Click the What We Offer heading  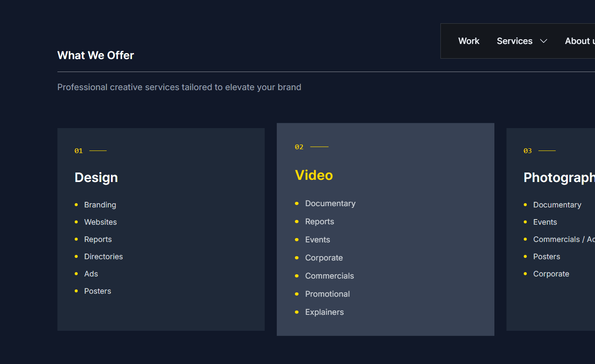tap(96, 55)
